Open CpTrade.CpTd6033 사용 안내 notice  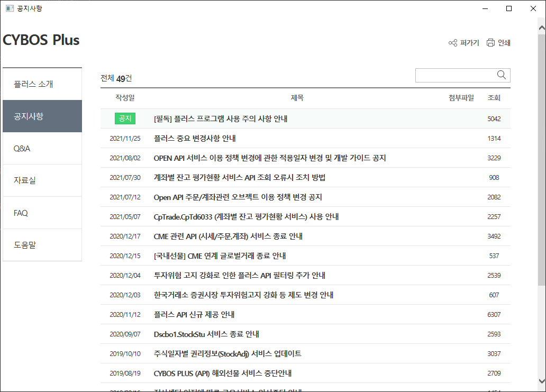[246, 216]
